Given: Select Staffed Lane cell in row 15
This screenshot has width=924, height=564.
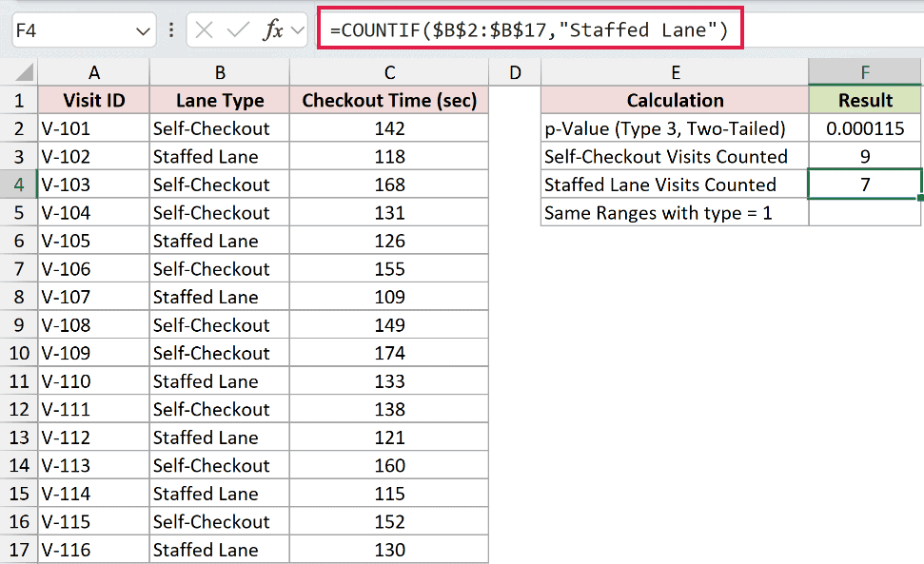Looking at the screenshot, I should [220, 494].
